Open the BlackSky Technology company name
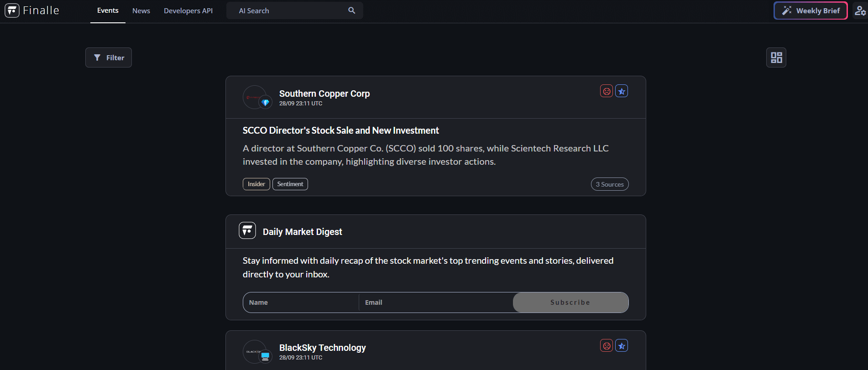 click(x=323, y=348)
